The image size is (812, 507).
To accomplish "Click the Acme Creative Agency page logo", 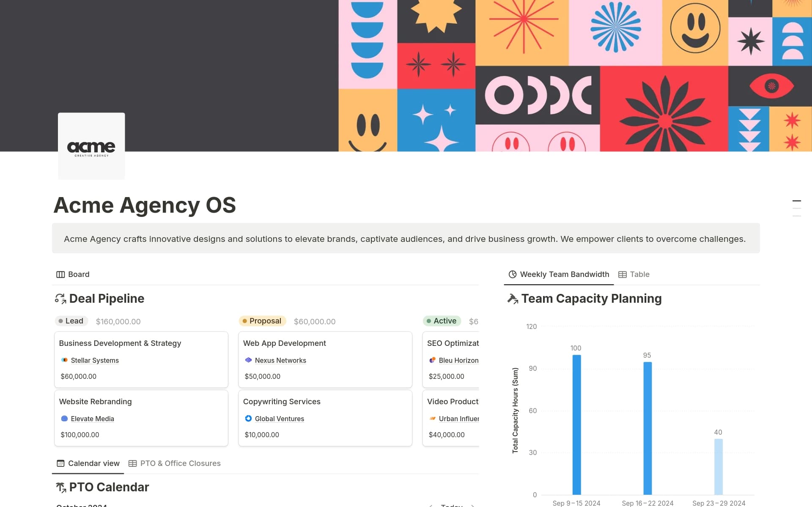I will pos(91,146).
